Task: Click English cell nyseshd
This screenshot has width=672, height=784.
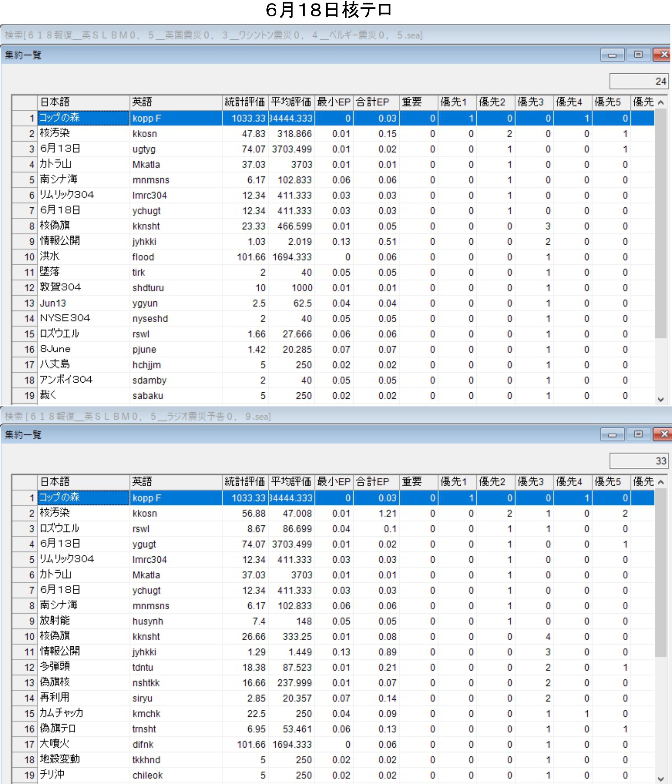Action: 176,319
